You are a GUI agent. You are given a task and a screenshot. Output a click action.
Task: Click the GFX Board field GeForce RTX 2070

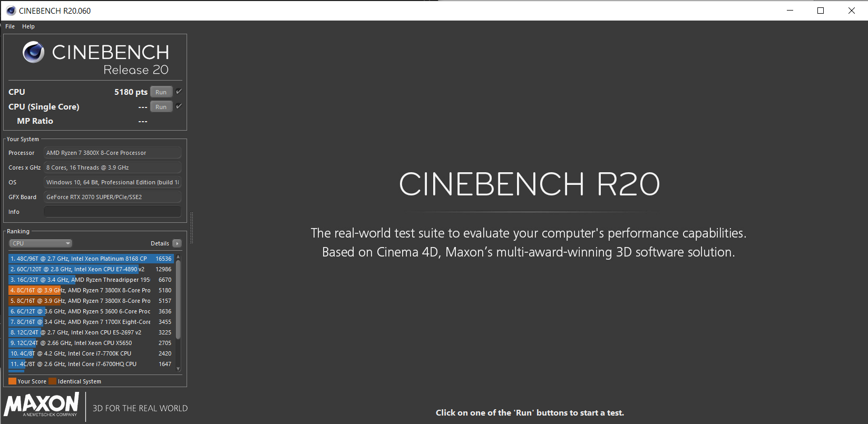[112, 197]
